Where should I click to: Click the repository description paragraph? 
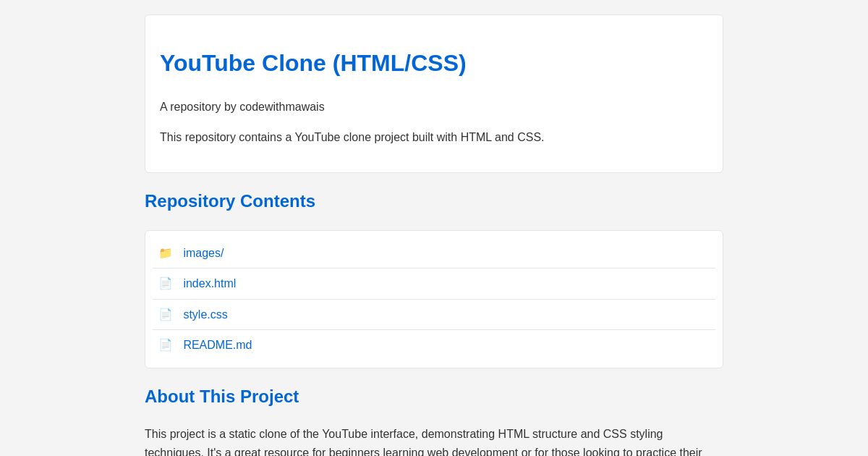pos(352,137)
